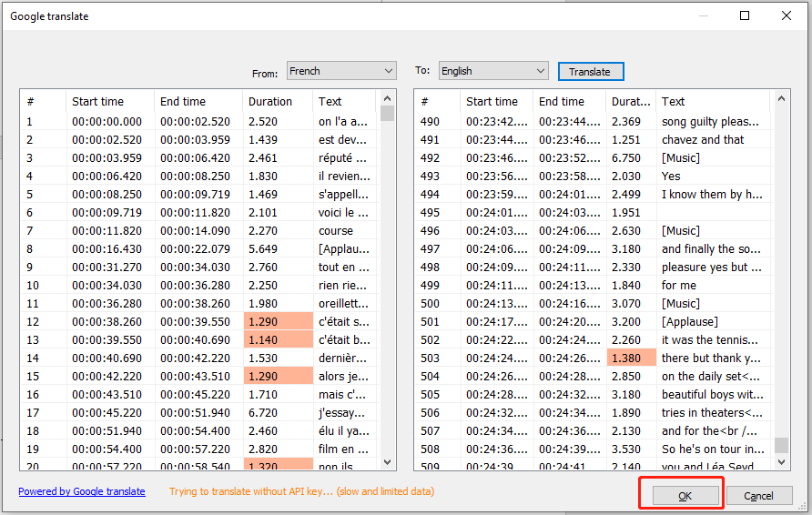The height and width of the screenshot is (515, 812).
Task: Click the left list scrollbar thumb
Action: (387, 113)
